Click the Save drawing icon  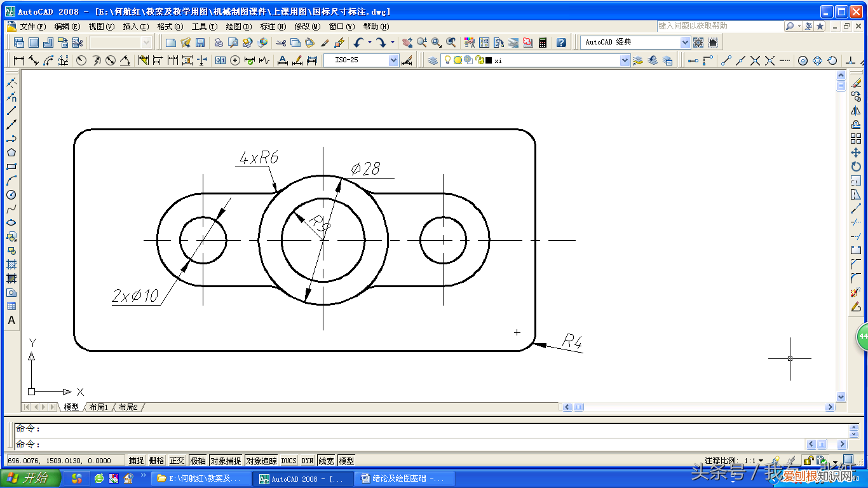click(x=200, y=43)
